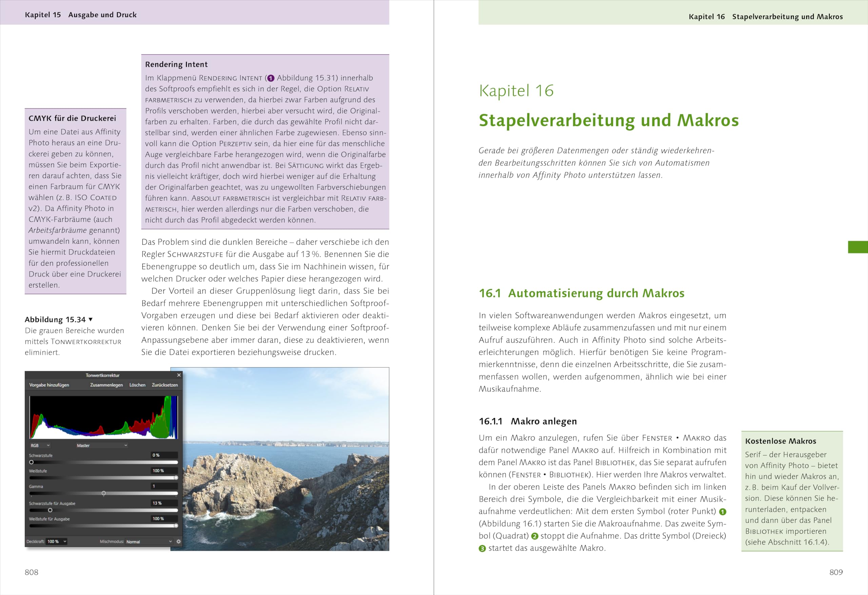Click the Gamma value field showing 1

[x=164, y=486]
